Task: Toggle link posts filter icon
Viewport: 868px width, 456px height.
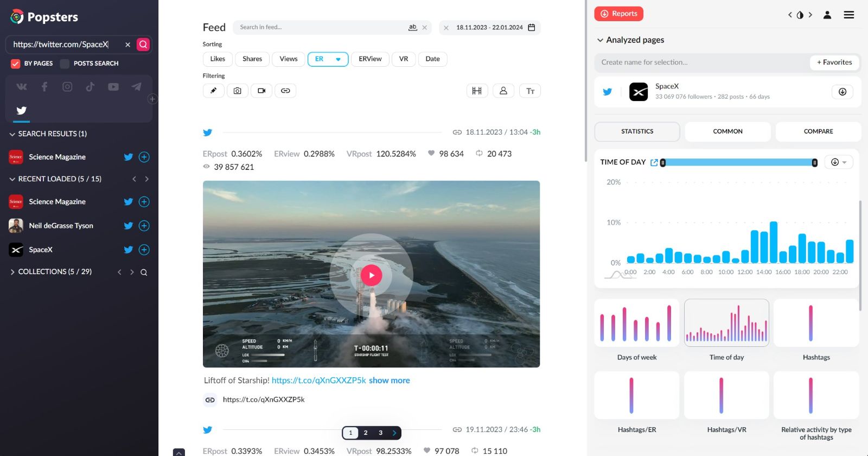Action: [x=285, y=91]
